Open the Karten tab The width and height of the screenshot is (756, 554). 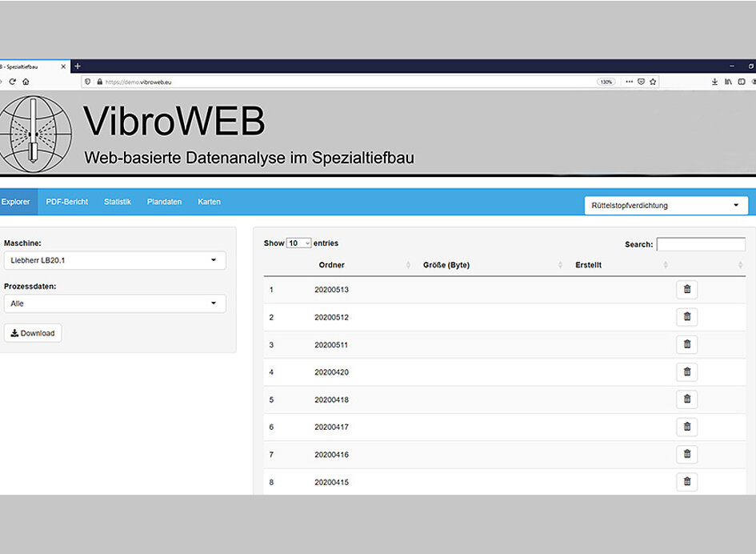(x=210, y=202)
